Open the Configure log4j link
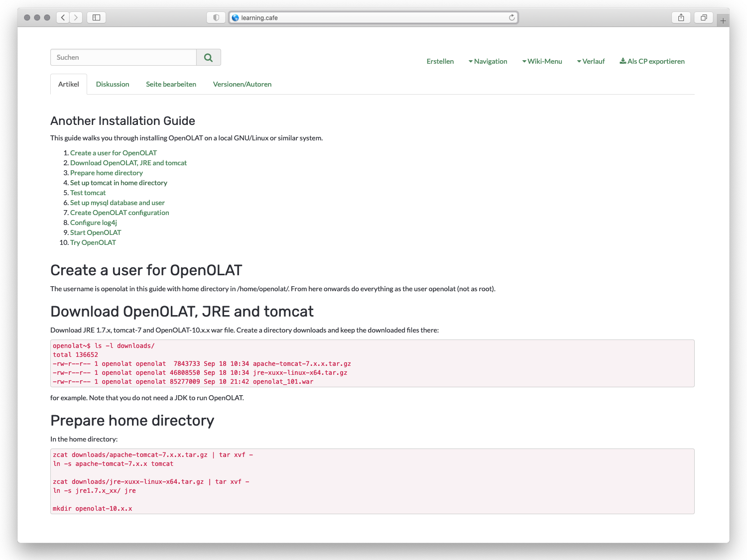The width and height of the screenshot is (747, 560). click(94, 223)
